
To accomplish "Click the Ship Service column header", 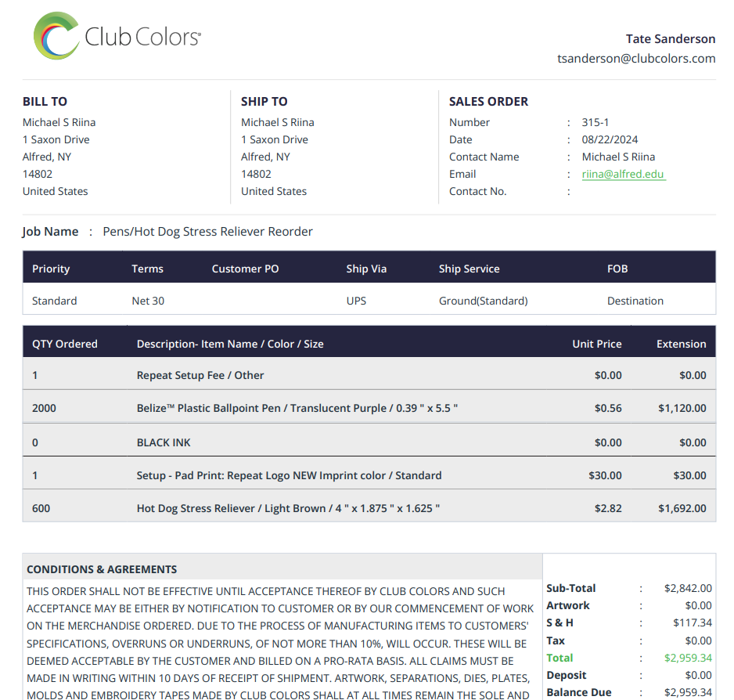I will click(x=469, y=269).
